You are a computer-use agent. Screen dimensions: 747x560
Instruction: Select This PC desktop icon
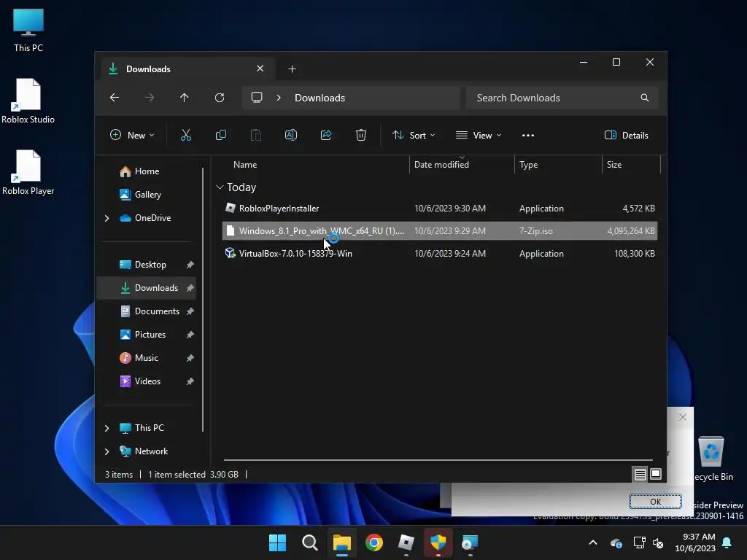point(28,30)
